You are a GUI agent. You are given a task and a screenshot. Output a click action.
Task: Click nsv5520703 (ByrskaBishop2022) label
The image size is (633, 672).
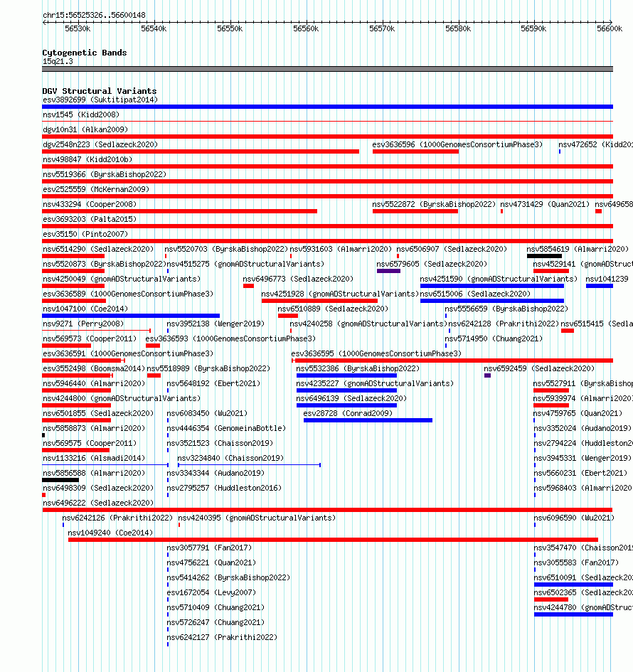(226, 250)
